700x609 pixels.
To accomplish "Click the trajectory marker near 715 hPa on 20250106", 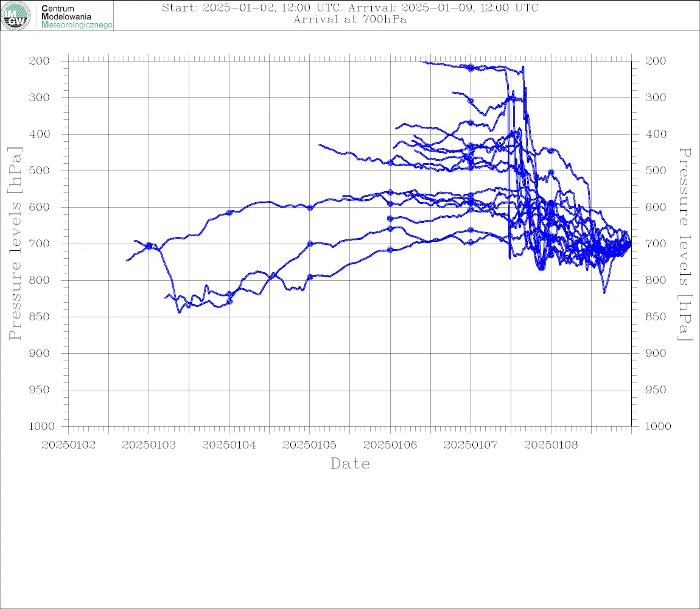I will point(390,250).
